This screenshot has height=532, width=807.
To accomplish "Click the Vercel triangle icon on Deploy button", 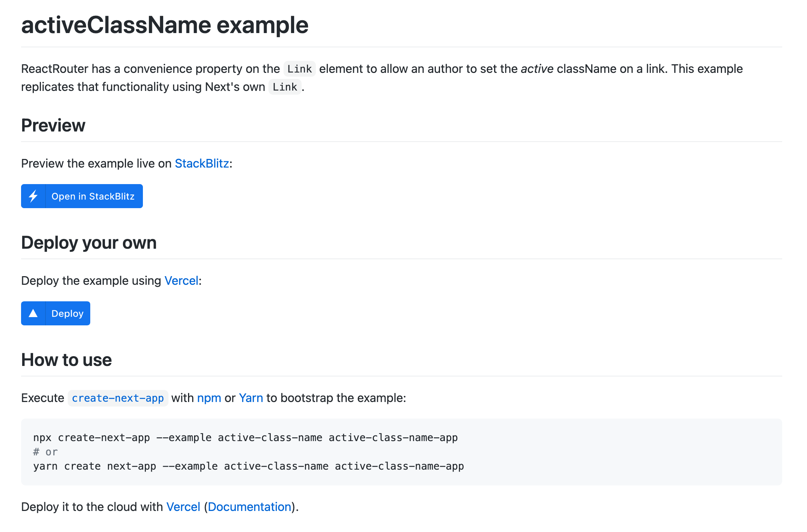I will [33, 313].
